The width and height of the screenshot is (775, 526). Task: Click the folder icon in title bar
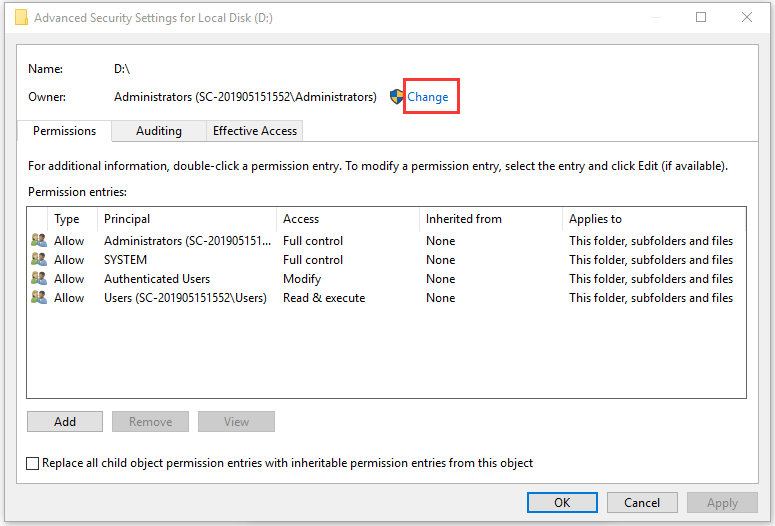pyautogui.click(x=21, y=17)
